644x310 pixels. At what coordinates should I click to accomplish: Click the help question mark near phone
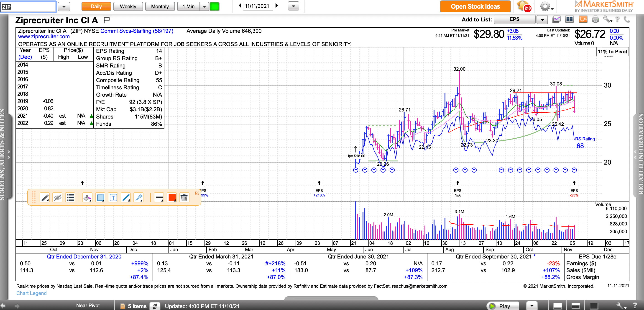coord(618,19)
